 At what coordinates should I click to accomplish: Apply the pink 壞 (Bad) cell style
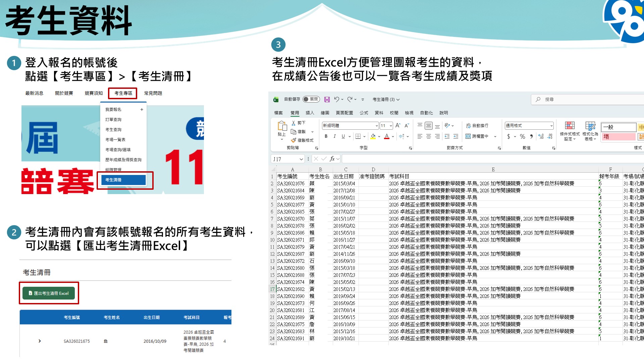[619, 137]
